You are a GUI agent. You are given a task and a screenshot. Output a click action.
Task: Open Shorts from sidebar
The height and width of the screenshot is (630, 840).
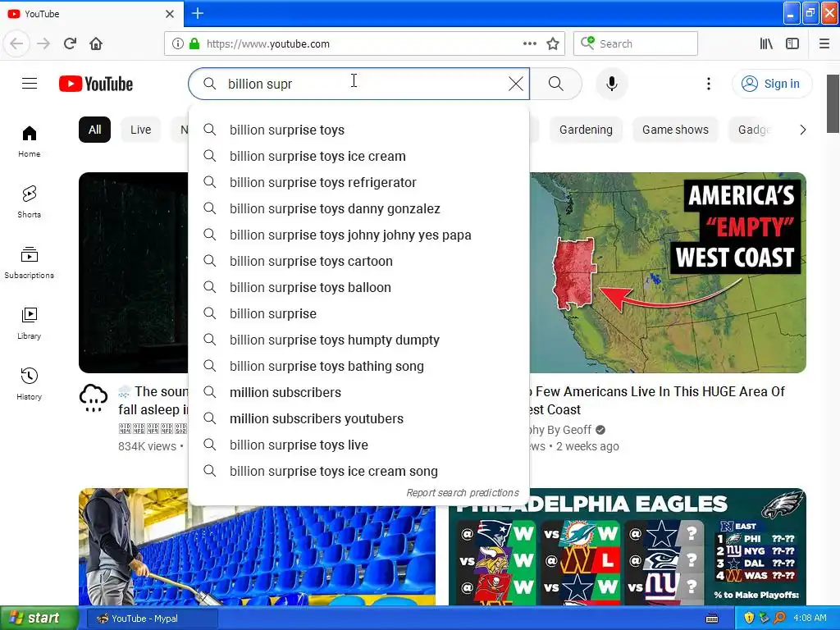coord(30,202)
